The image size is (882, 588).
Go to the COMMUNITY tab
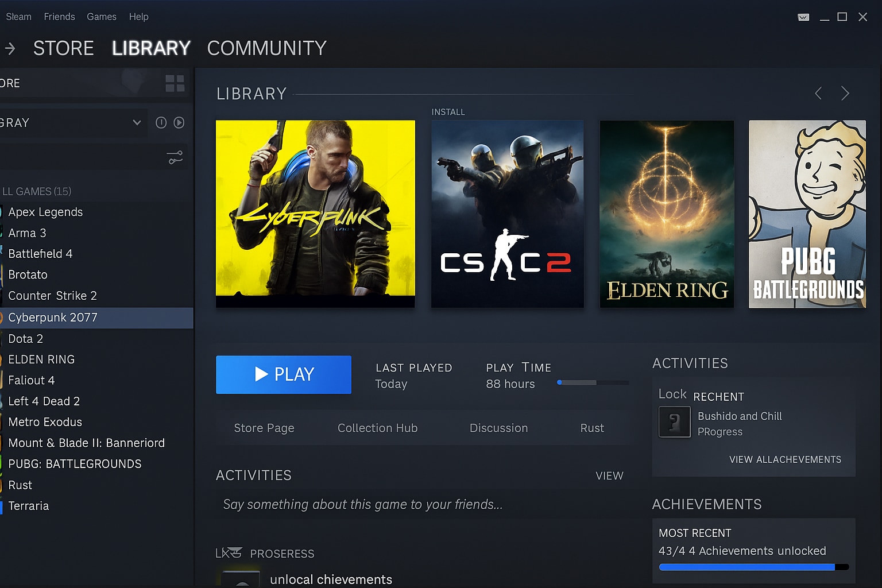point(266,48)
